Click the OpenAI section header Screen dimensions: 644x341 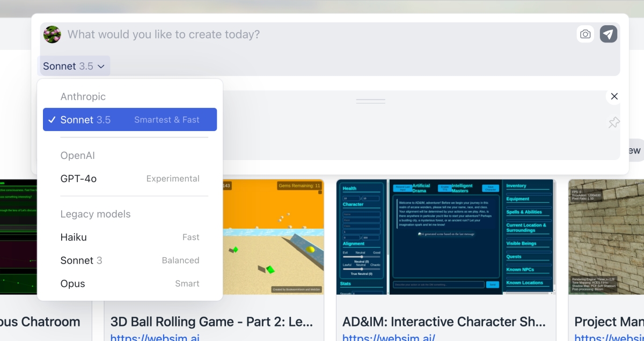78,155
